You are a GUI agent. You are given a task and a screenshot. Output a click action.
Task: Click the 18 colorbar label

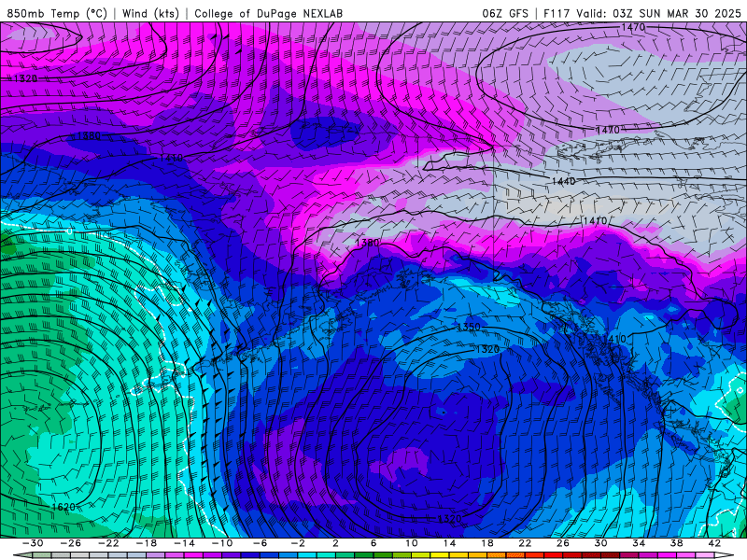click(x=486, y=543)
